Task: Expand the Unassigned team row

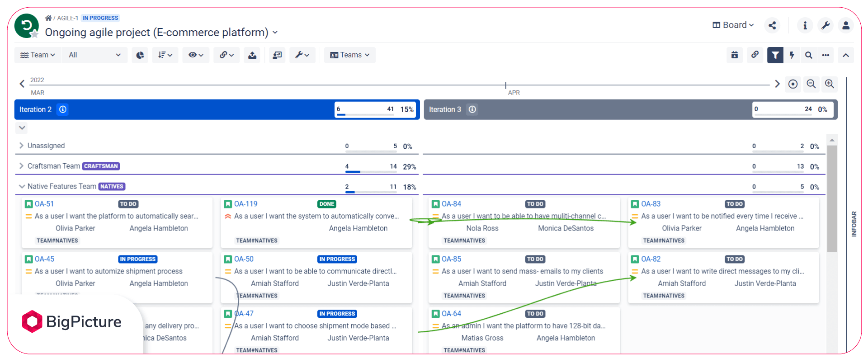Action: click(21, 146)
